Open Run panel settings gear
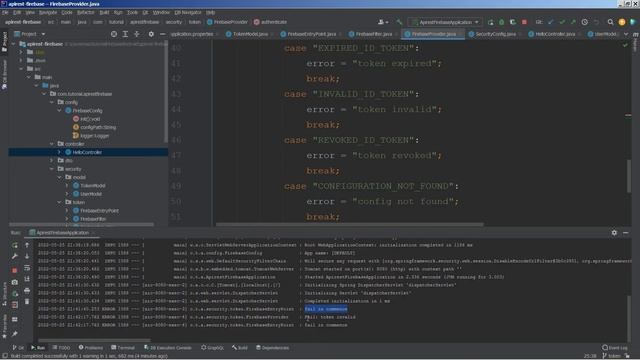Viewport: 640px width, 360px height. (614, 233)
